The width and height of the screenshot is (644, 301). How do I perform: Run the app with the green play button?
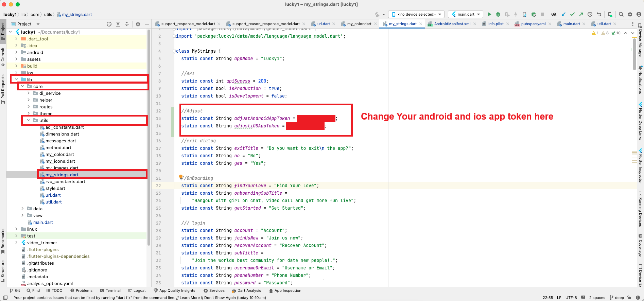pos(489,14)
